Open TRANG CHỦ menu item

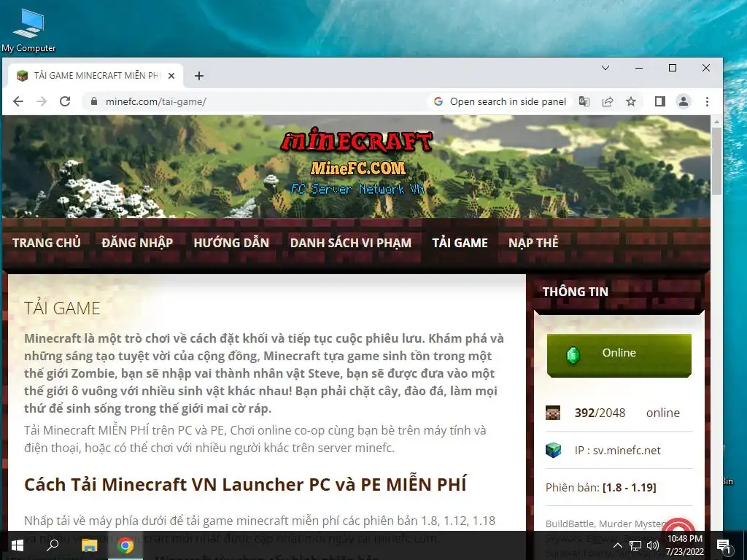pyautogui.click(x=47, y=243)
